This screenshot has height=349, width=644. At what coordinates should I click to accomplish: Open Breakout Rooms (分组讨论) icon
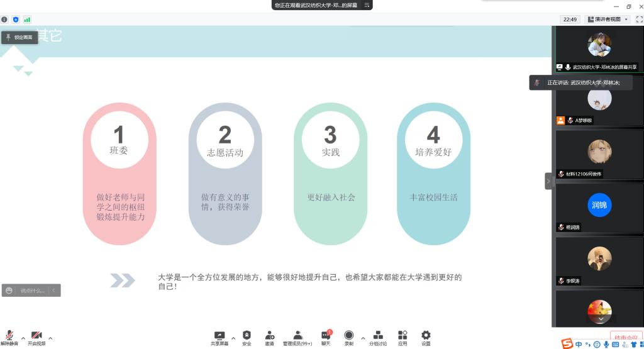point(378,338)
